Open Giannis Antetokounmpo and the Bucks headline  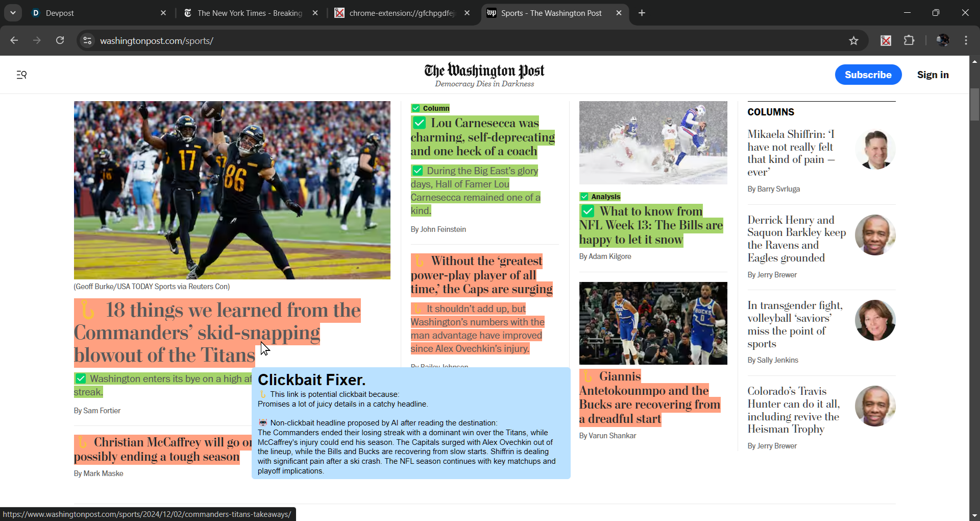[x=649, y=397]
